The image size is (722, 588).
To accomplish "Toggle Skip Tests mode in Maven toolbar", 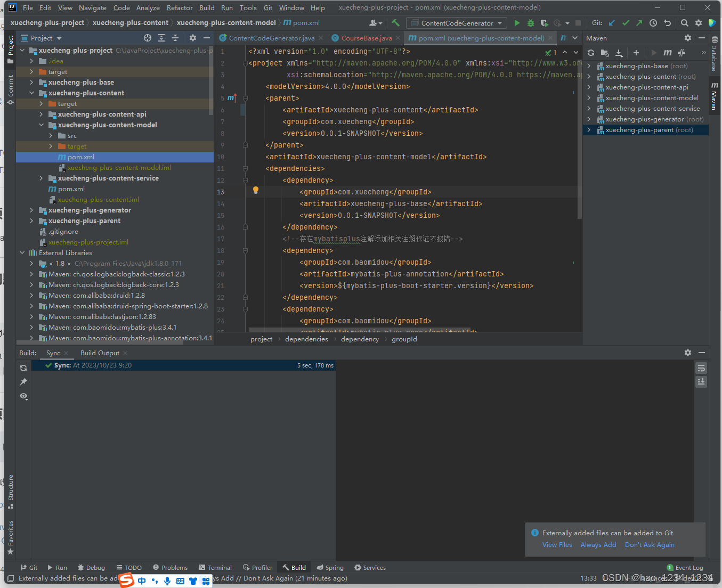I will (x=682, y=53).
